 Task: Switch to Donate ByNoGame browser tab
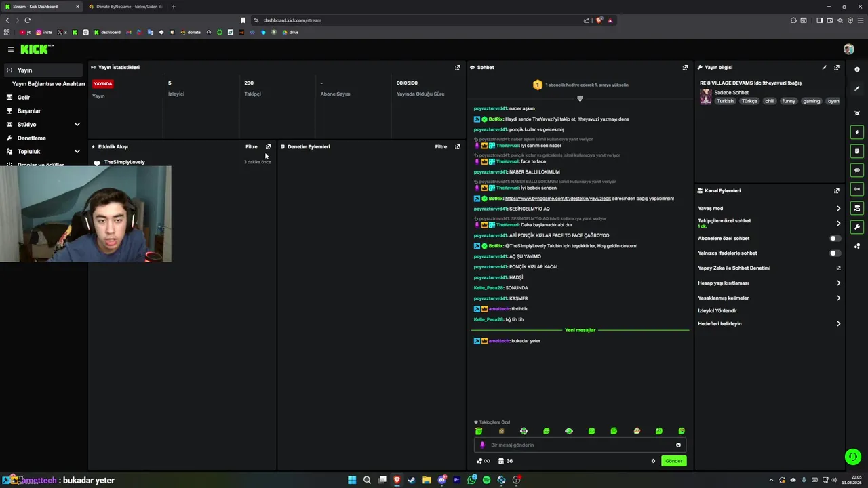(x=125, y=7)
